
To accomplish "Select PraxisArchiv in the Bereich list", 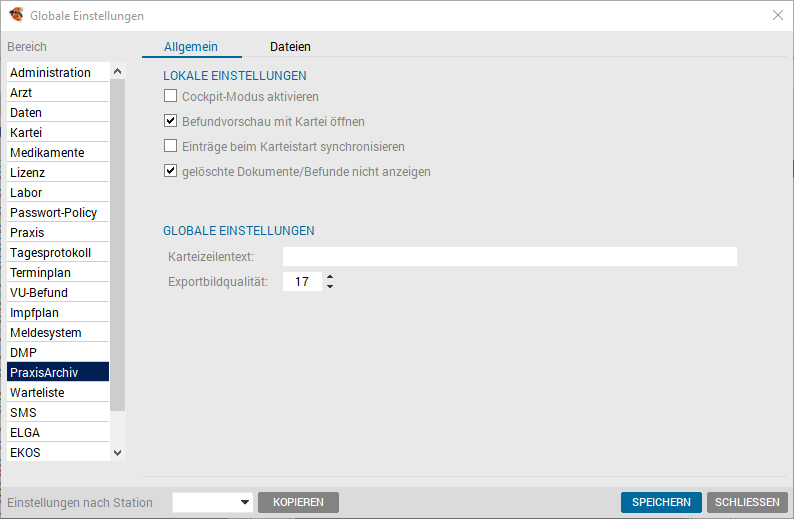I will pyautogui.click(x=58, y=373).
